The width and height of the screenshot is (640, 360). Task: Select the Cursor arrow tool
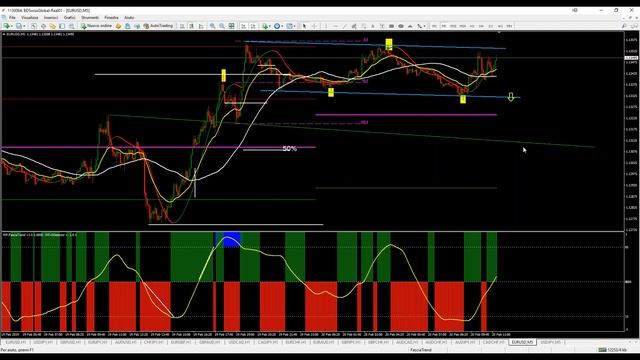click(304, 26)
